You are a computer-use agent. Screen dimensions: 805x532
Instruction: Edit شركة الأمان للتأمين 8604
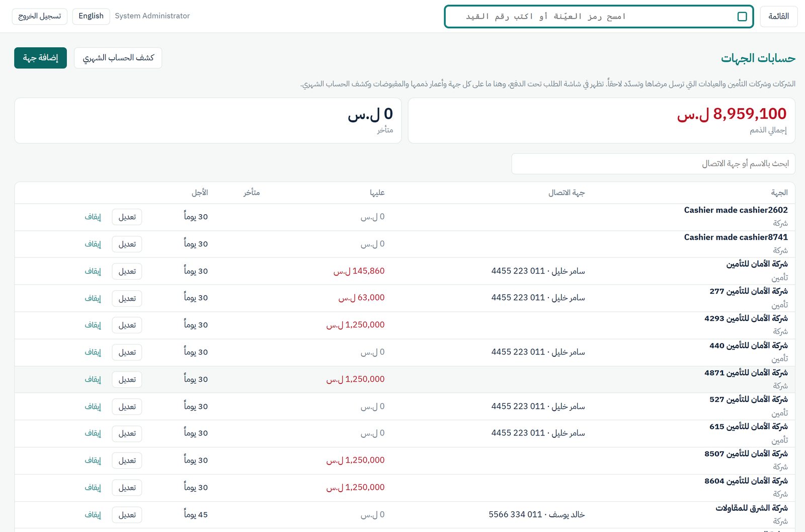click(127, 488)
